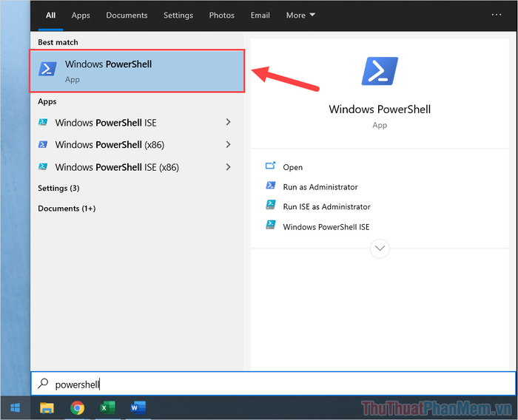Click Run ISE as Administrator
Image resolution: width=518 pixels, height=420 pixels.
(327, 207)
